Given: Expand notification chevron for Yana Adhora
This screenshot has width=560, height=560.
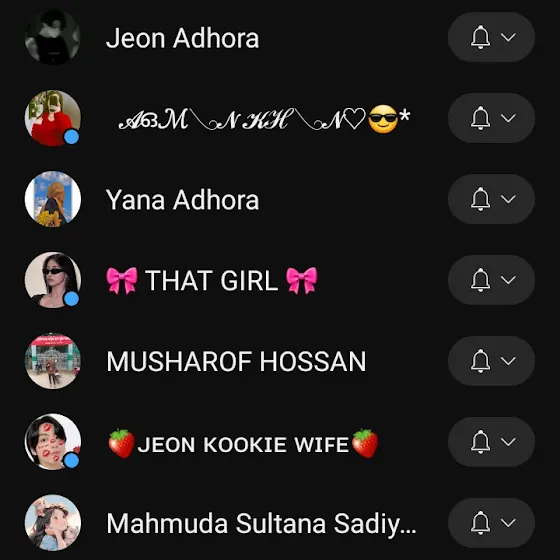Looking at the screenshot, I should click(x=508, y=199).
